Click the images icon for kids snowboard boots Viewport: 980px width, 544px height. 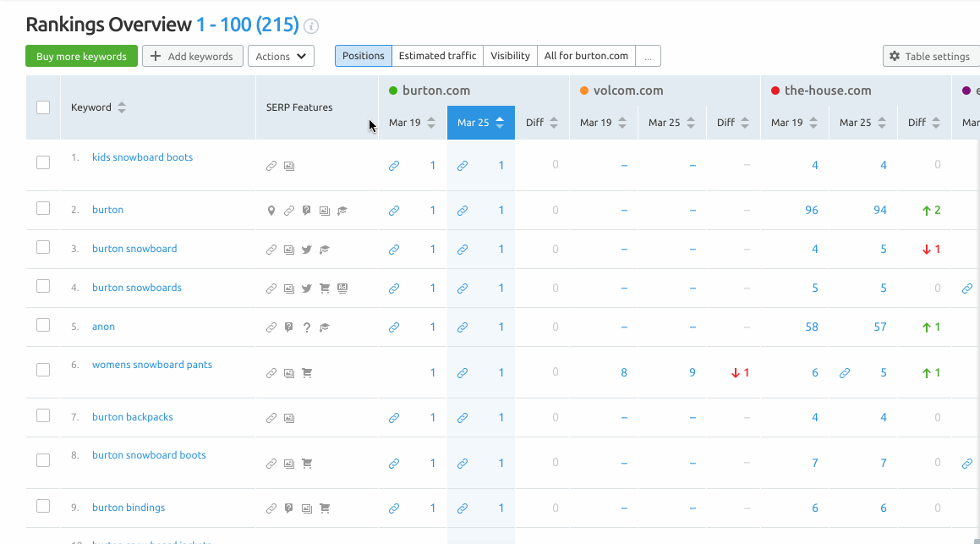tap(289, 167)
